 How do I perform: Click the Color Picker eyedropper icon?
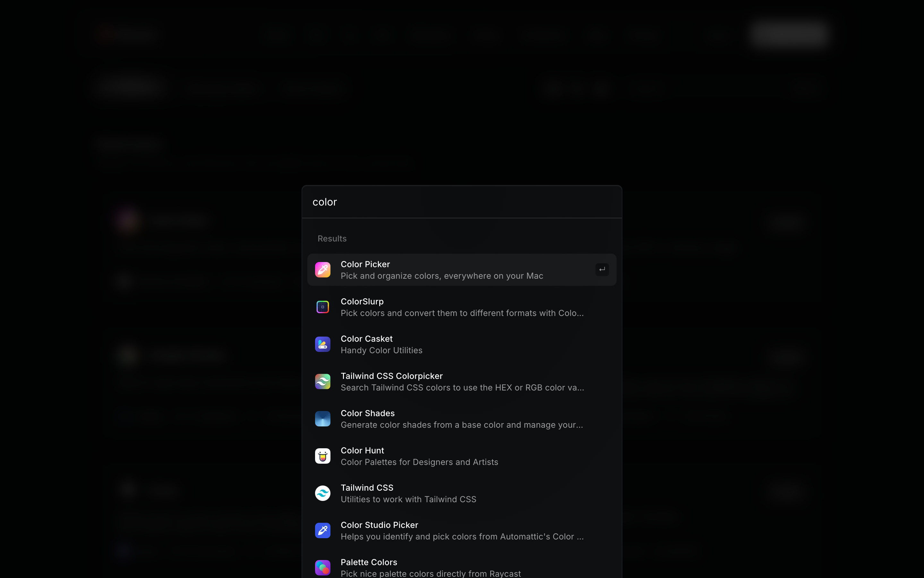click(323, 269)
